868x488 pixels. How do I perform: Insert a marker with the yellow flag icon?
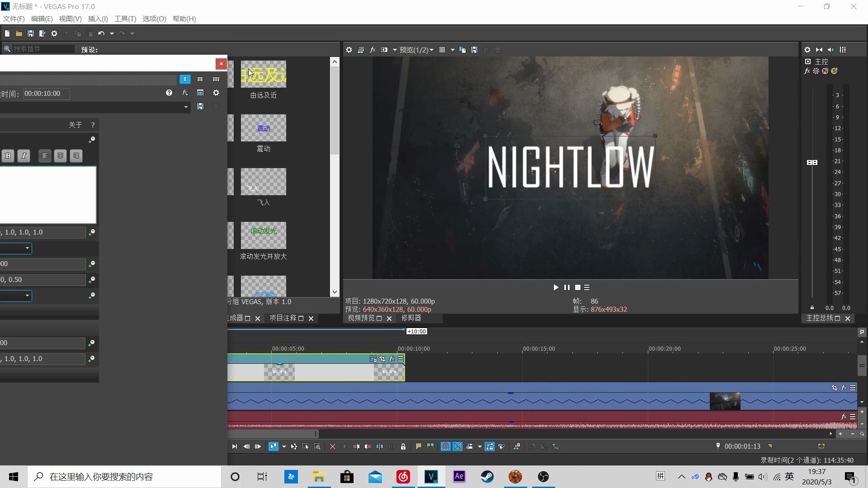[x=418, y=446]
